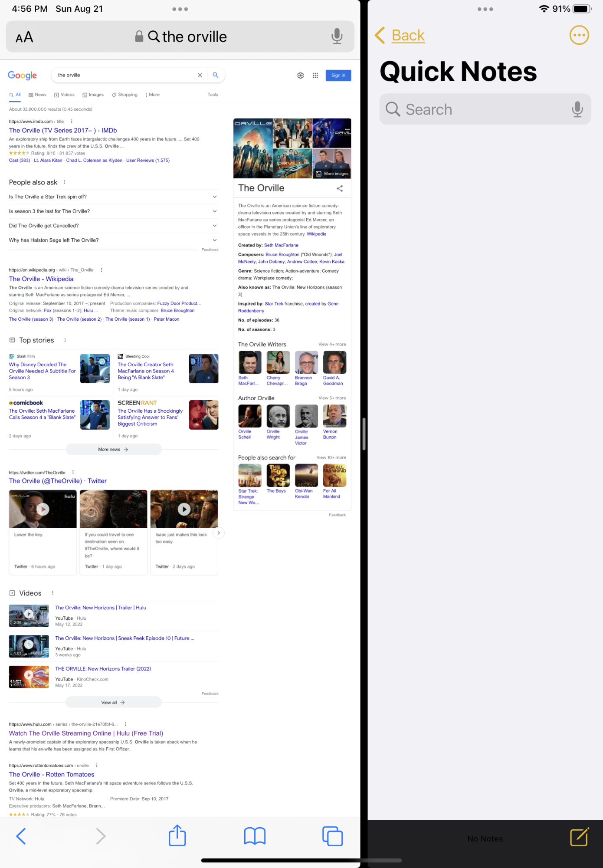The image size is (603, 868).
Task: Open the search Tools menu
Action: coord(213,95)
